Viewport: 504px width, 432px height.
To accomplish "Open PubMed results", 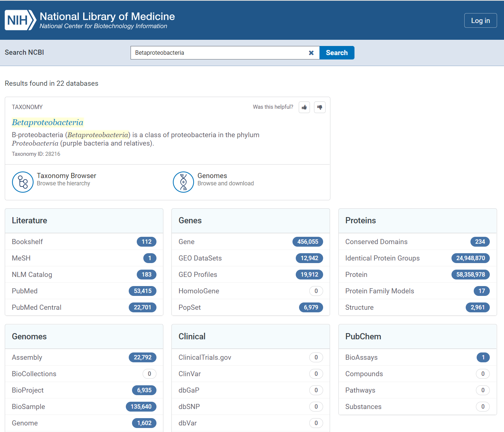I will coord(84,291).
